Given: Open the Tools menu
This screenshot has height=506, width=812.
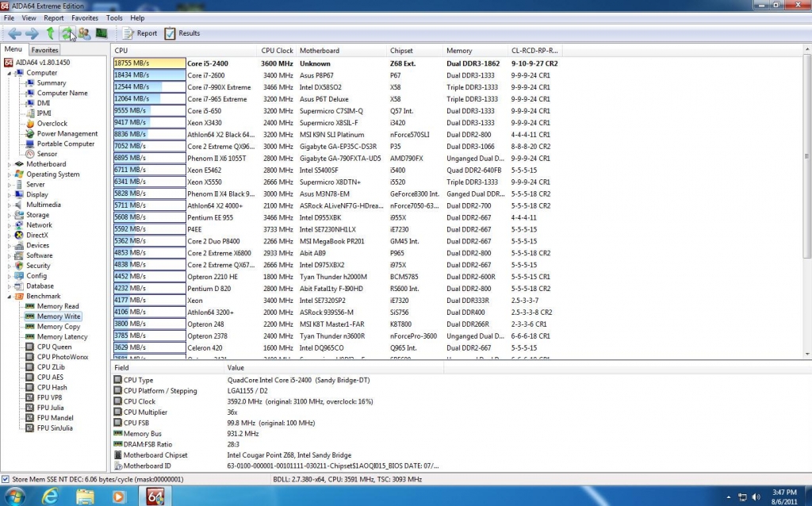Looking at the screenshot, I should point(114,17).
